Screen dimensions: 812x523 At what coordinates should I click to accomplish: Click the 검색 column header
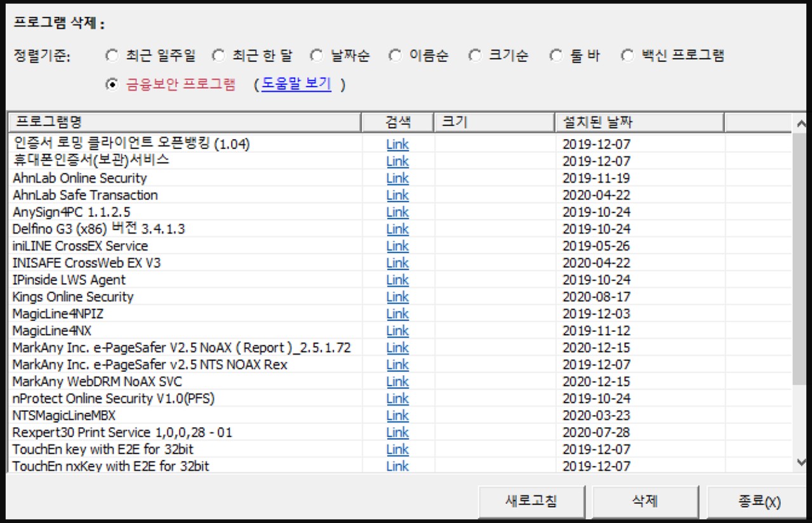coord(398,122)
